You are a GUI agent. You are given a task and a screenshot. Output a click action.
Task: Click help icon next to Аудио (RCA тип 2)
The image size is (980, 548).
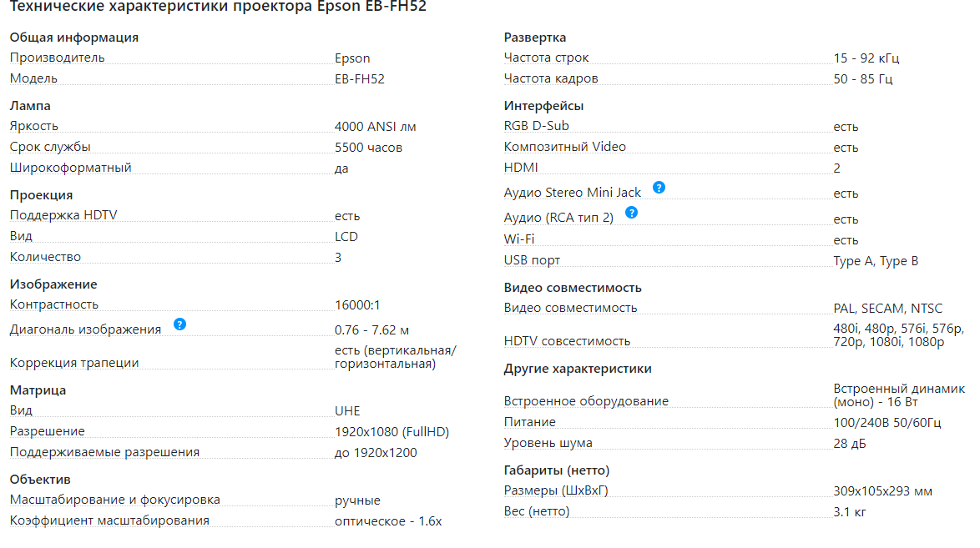(631, 213)
